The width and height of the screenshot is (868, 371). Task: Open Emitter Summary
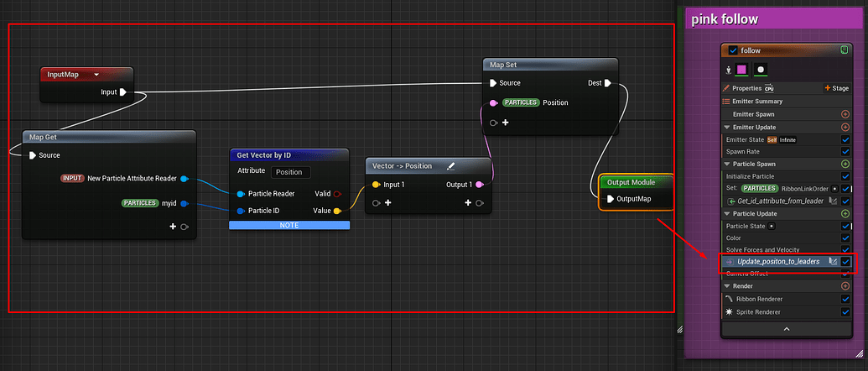pos(786,102)
